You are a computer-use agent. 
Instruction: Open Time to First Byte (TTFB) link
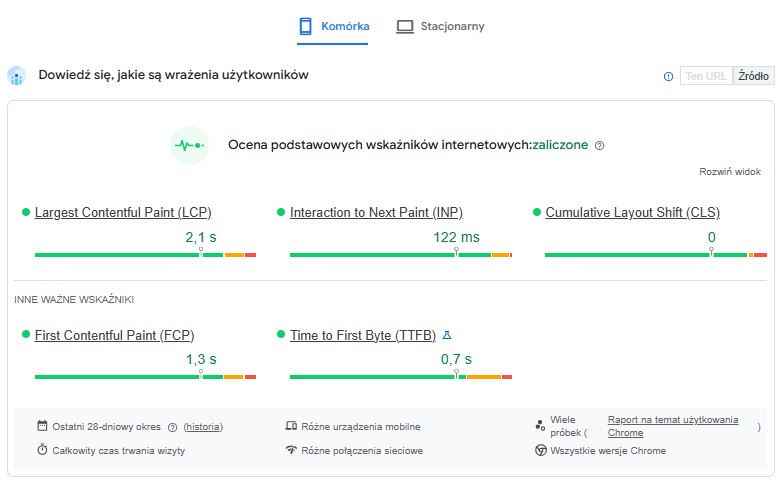(363, 335)
